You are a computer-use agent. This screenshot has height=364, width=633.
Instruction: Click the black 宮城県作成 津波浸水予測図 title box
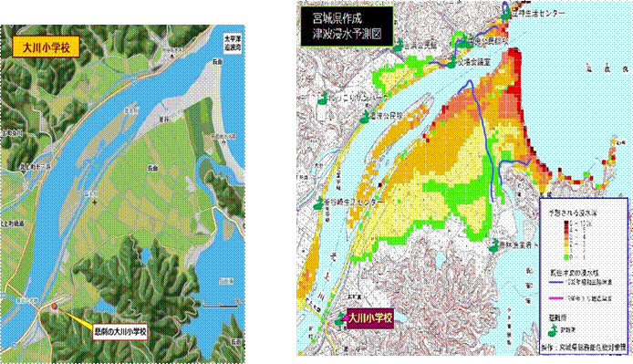click(x=348, y=26)
